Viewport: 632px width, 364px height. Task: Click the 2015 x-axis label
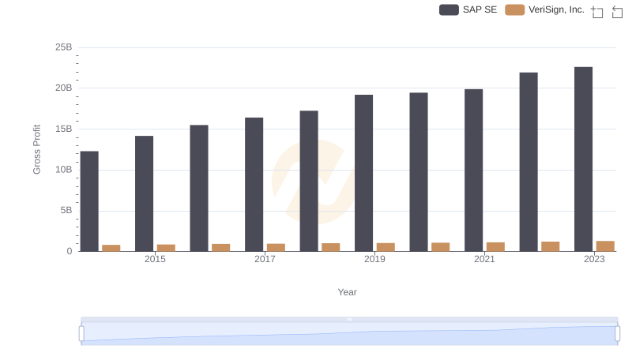coord(155,259)
